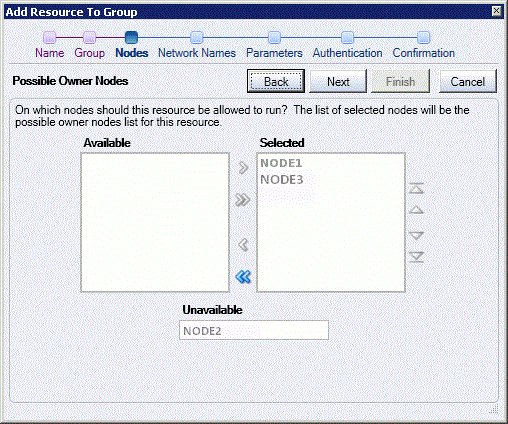The width and height of the screenshot is (508, 424).
Task: Click the move-up triangle icon
Action: tap(416, 210)
